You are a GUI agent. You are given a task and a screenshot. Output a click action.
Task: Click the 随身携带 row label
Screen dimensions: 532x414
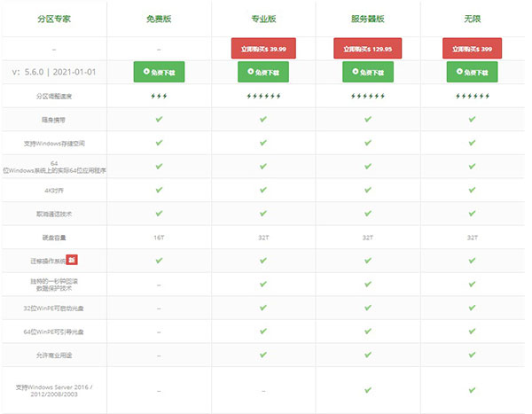click(x=53, y=120)
